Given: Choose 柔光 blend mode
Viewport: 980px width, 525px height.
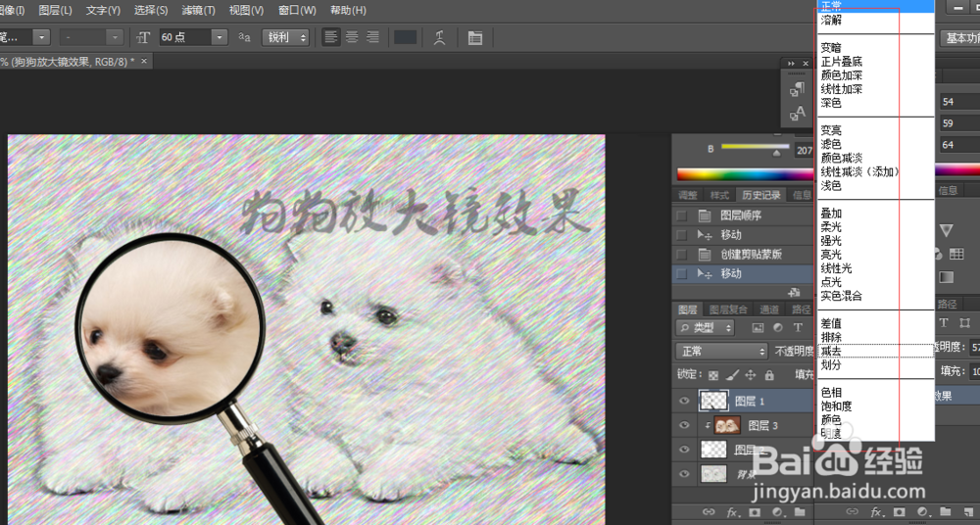Looking at the screenshot, I should (875, 227).
